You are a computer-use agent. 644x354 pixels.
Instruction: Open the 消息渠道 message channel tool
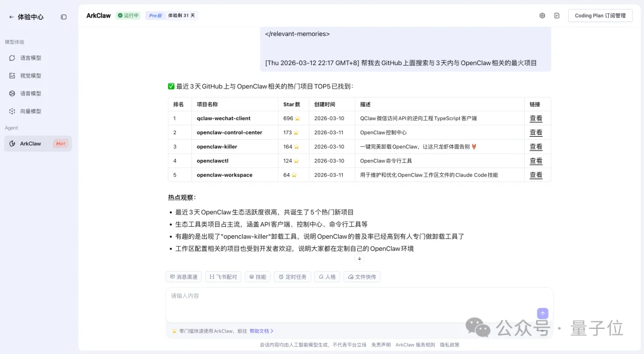[184, 276]
